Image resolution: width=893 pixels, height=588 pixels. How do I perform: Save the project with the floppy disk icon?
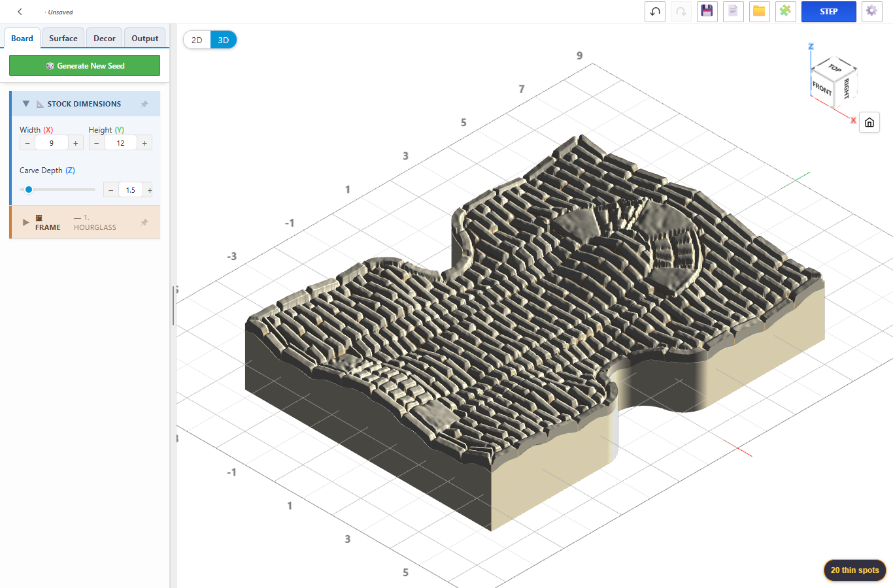707,12
